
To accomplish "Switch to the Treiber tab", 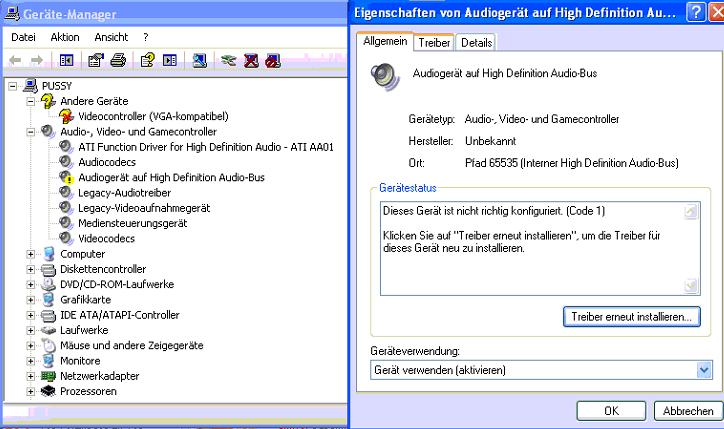I will (434, 42).
